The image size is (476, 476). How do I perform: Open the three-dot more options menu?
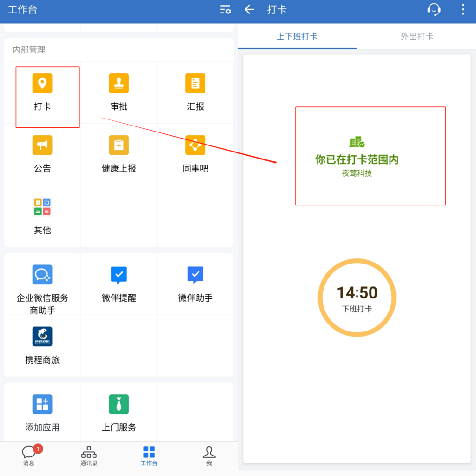pos(463,10)
